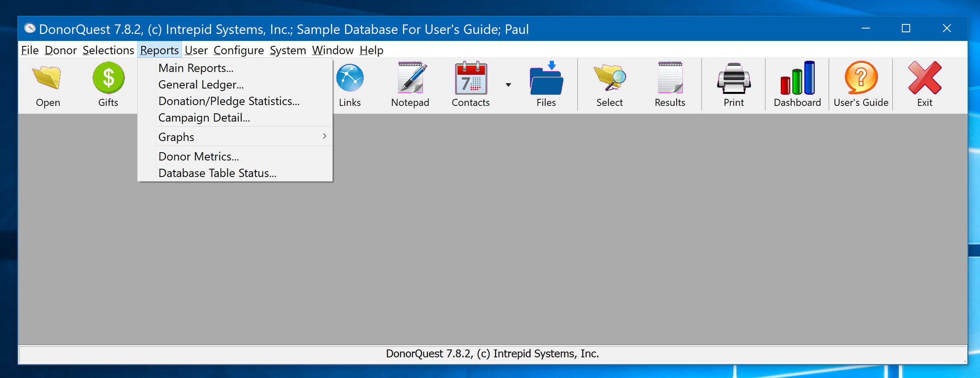Select Campaign Detail... menu entry
Image resolution: width=980 pixels, height=378 pixels.
pyautogui.click(x=235, y=117)
